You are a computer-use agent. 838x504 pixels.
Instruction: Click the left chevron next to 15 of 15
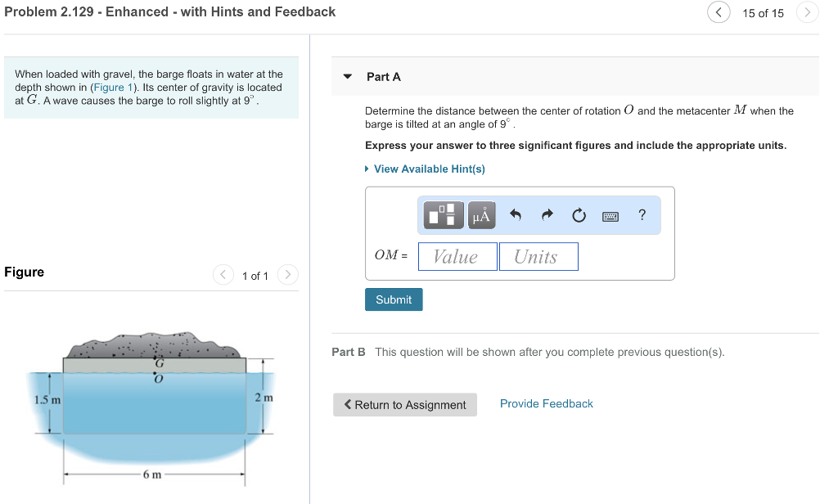[718, 12]
